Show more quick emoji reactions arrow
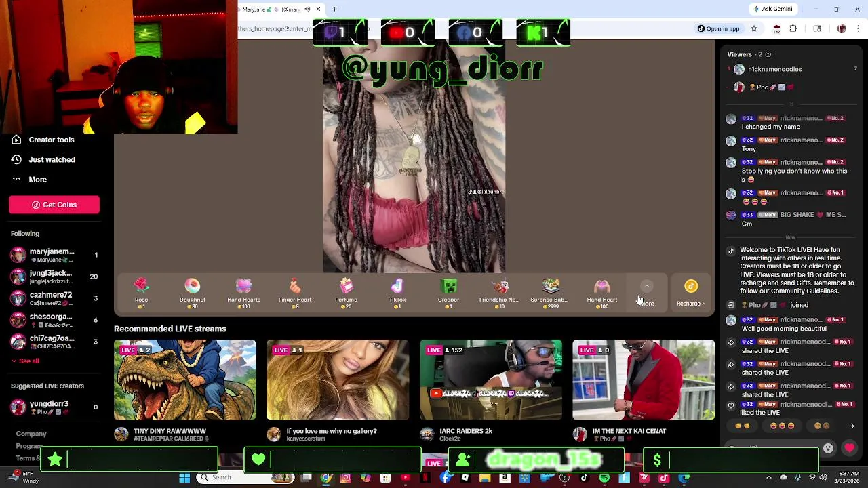This screenshot has height=488, width=868. [852, 426]
